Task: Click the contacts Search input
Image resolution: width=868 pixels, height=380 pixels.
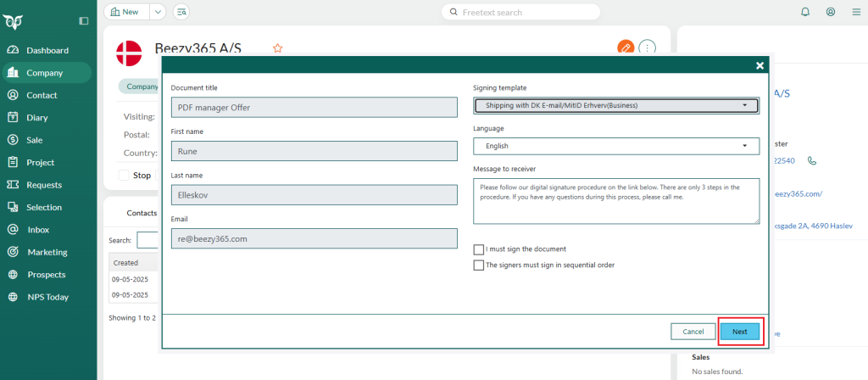Action: 148,240
